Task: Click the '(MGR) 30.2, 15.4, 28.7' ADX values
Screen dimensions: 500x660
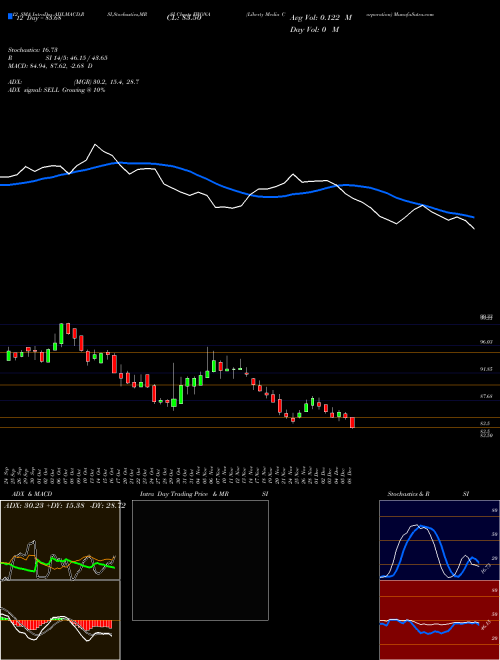Action: [106, 82]
